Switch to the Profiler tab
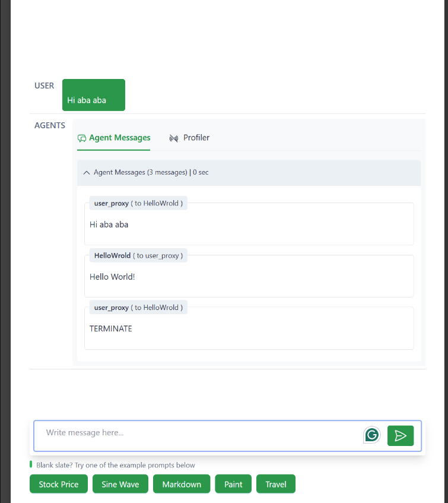The height and width of the screenshot is (503, 448). [x=196, y=138]
